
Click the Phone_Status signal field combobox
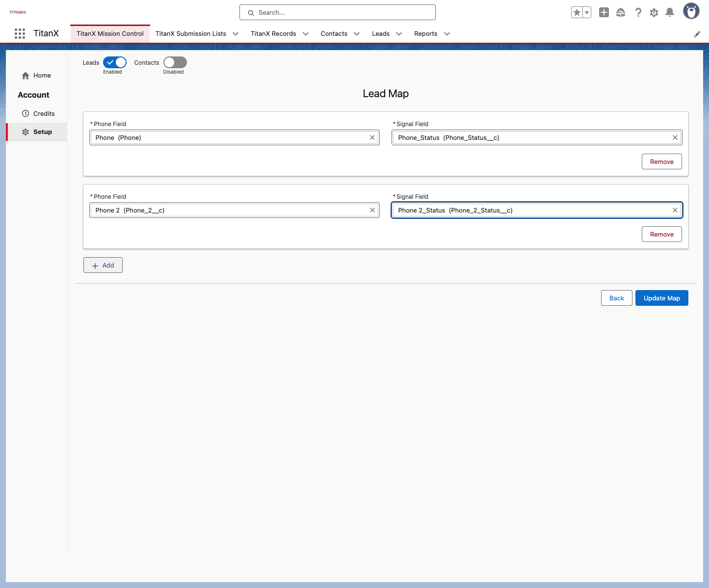537,137
